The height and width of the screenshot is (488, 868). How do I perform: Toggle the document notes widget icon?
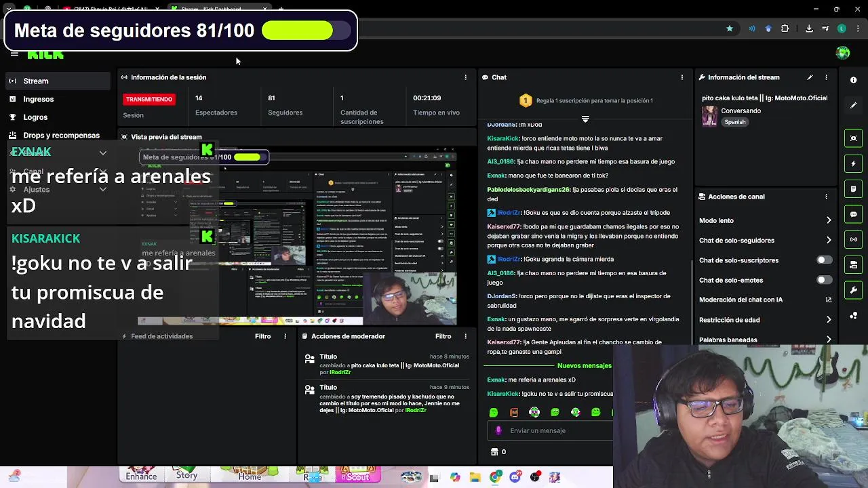[x=853, y=188]
